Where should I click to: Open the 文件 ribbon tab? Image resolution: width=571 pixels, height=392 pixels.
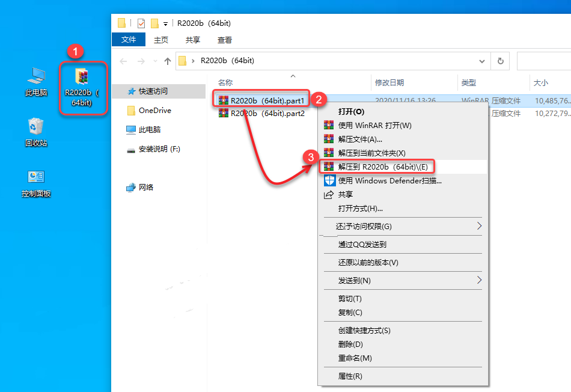pos(129,39)
